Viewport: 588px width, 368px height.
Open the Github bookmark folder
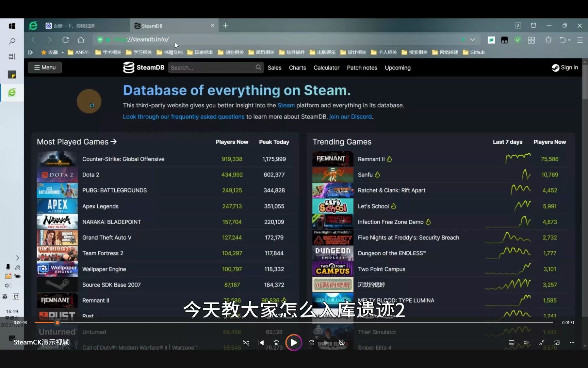tap(474, 52)
